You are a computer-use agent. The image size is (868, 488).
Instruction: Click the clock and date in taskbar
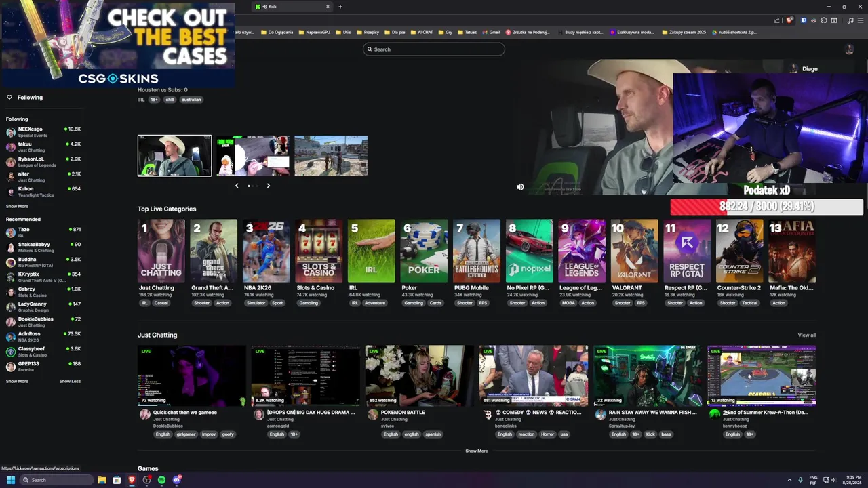click(x=853, y=480)
